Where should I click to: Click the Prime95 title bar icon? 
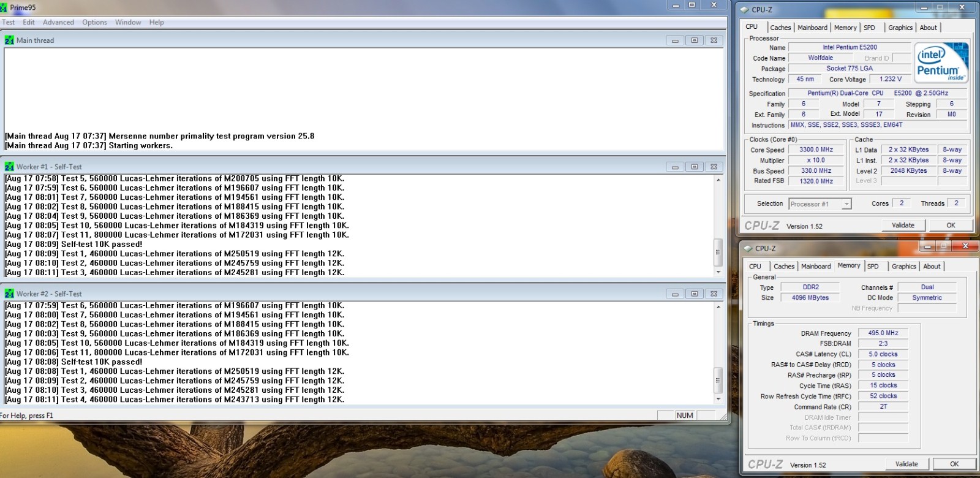4,7
